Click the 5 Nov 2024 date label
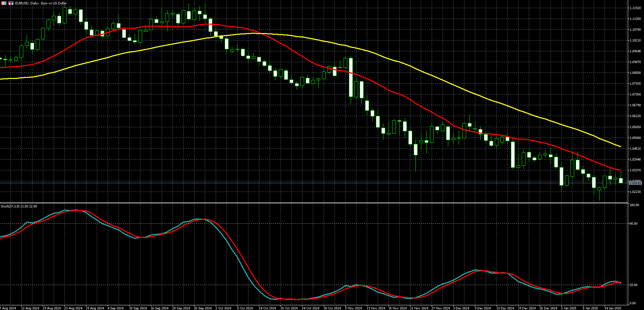Screen dimensions: 644x310 353,308
